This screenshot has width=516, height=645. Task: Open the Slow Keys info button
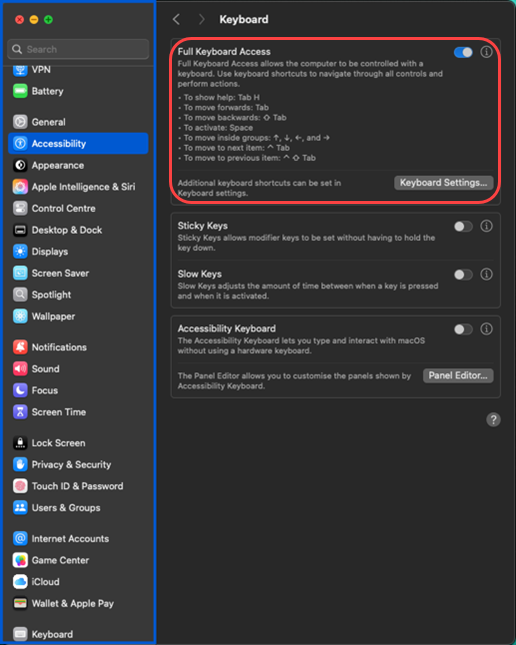click(x=486, y=274)
